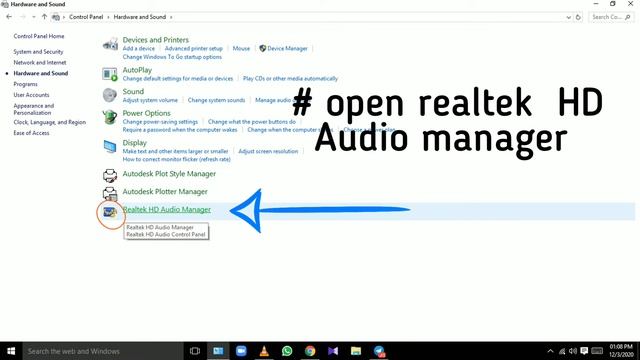Click Hardware and Sound in the breadcrumb
The image size is (640, 360).
(140, 17)
